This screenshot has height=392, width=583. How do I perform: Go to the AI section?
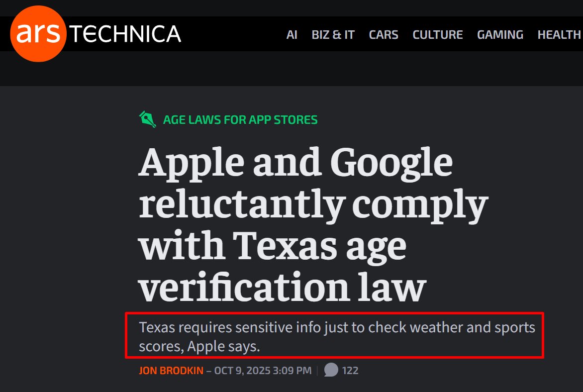click(x=292, y=35)
